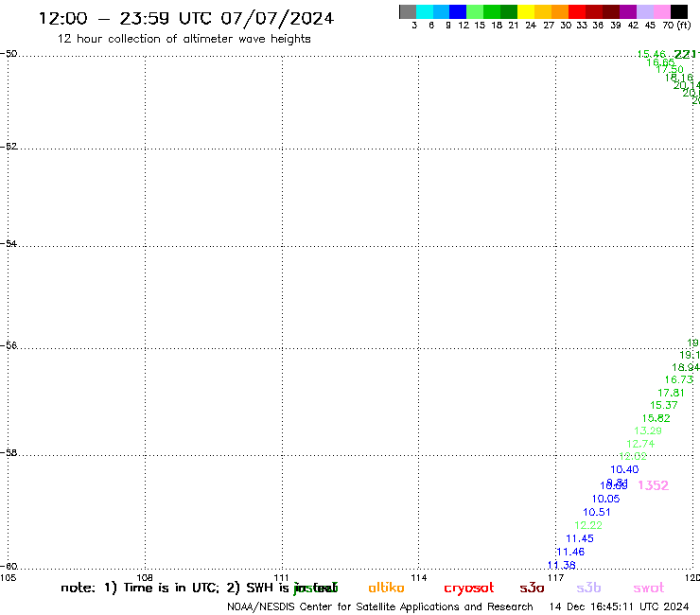Select the black swatch at the scale's end

click(x=679, y=11)
